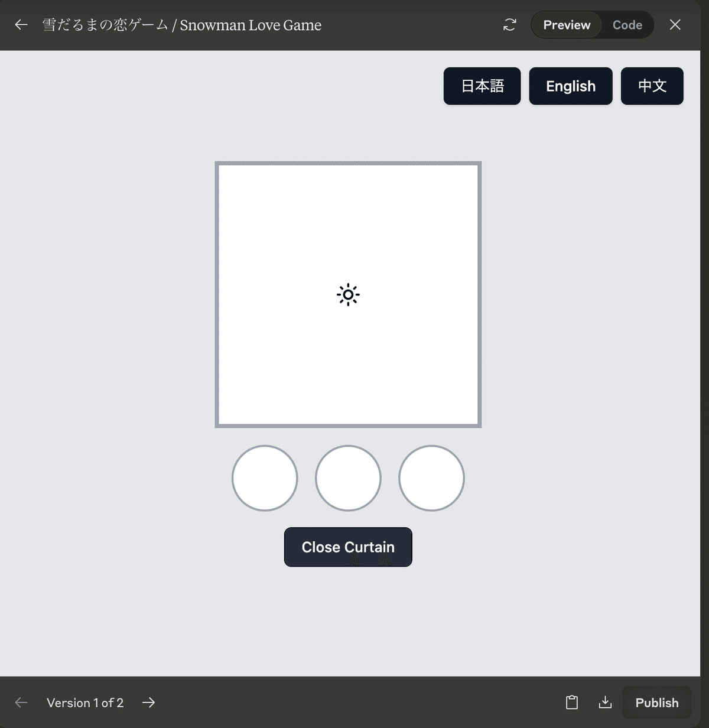The width and height of the screenshot is (709, 728).
Task: Copy contents with the clipboard icon
Action: [x=572, y=703]
